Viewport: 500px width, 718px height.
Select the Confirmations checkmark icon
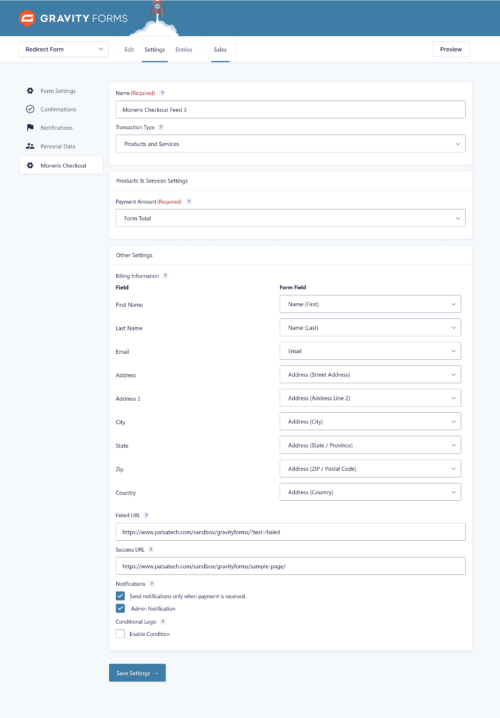click(30, 109)
